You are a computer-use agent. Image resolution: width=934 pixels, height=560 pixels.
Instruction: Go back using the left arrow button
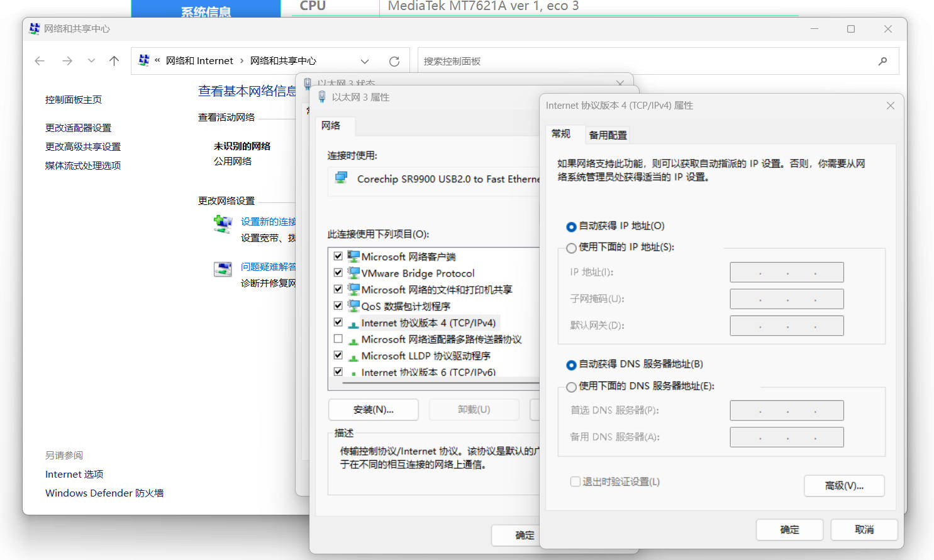tap(40, 61)
